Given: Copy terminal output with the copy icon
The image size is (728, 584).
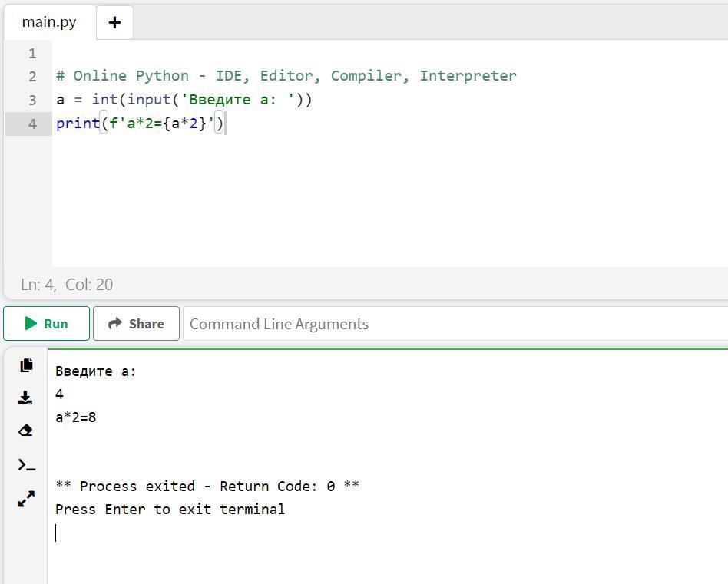Looking at the screenshot, I should 26,365.
